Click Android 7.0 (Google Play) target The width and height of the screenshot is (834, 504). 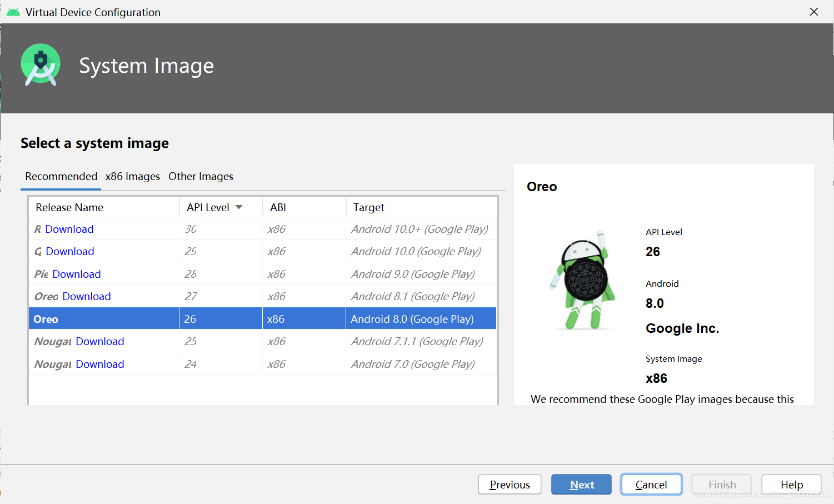(x=413, y=364)
